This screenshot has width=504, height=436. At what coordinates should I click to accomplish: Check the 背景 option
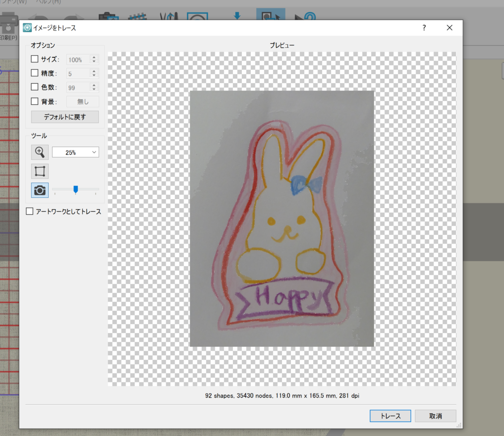[34, 102]
